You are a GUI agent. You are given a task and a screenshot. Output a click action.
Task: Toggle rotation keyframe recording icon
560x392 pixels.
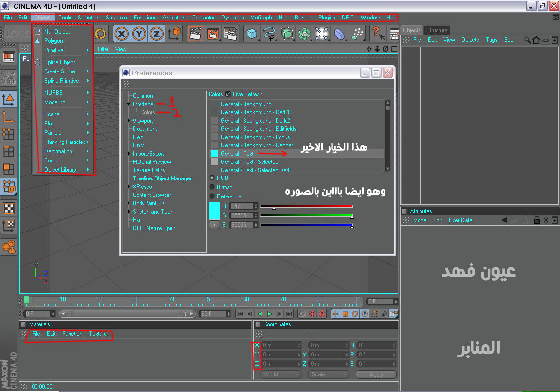(x=355, y=314)
